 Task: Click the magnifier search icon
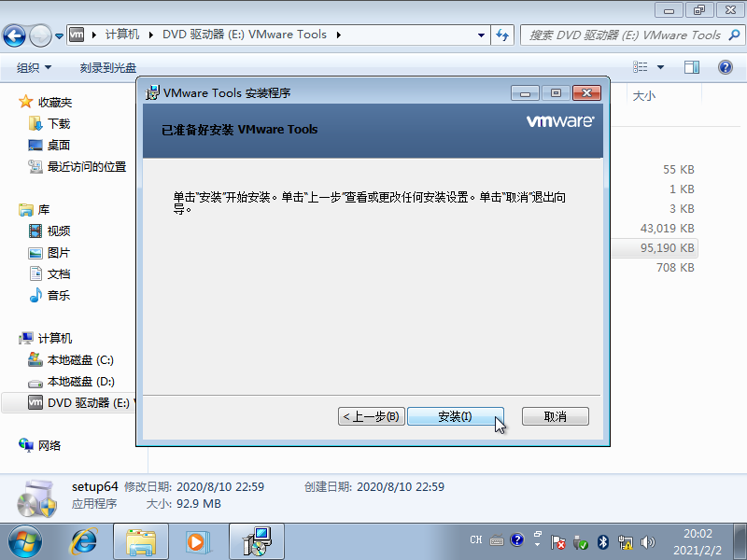pos(735,35)
